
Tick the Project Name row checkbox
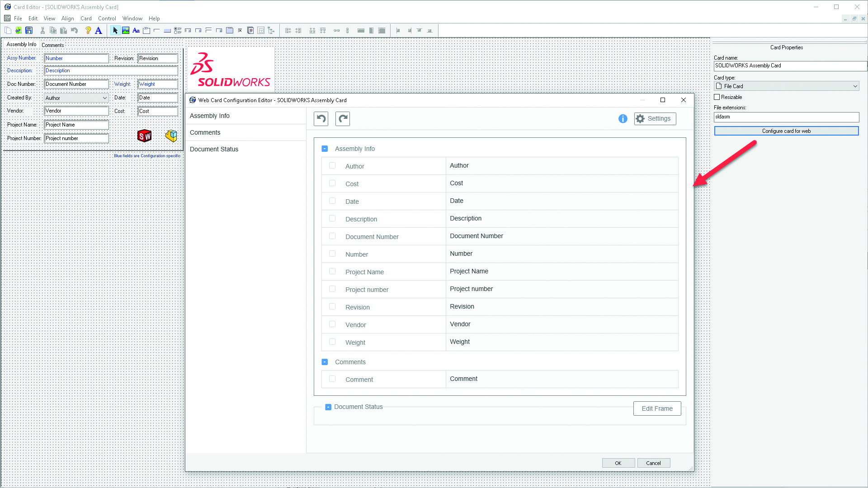332,271
